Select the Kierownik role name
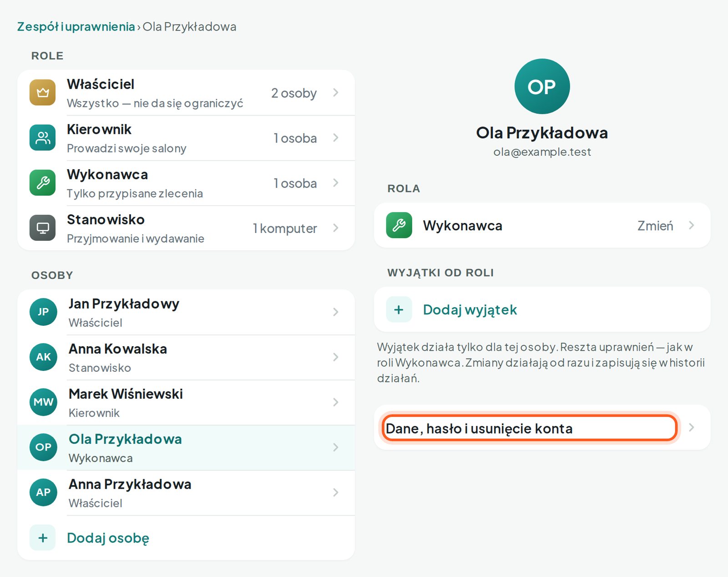The width and height of the screenshot is (728, 577). 99,129
